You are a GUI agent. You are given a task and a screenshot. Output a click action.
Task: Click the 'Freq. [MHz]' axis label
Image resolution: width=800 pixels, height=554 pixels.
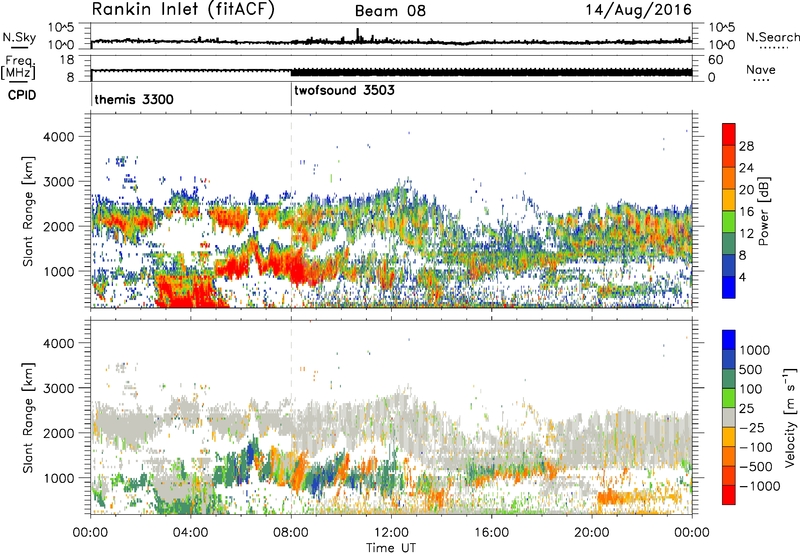point(18,68)
